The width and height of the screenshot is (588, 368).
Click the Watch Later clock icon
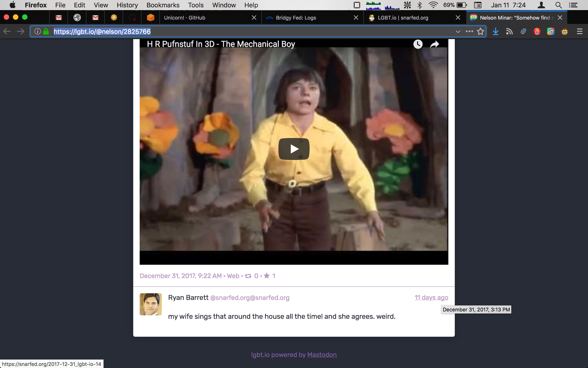[x=418, y=44]
